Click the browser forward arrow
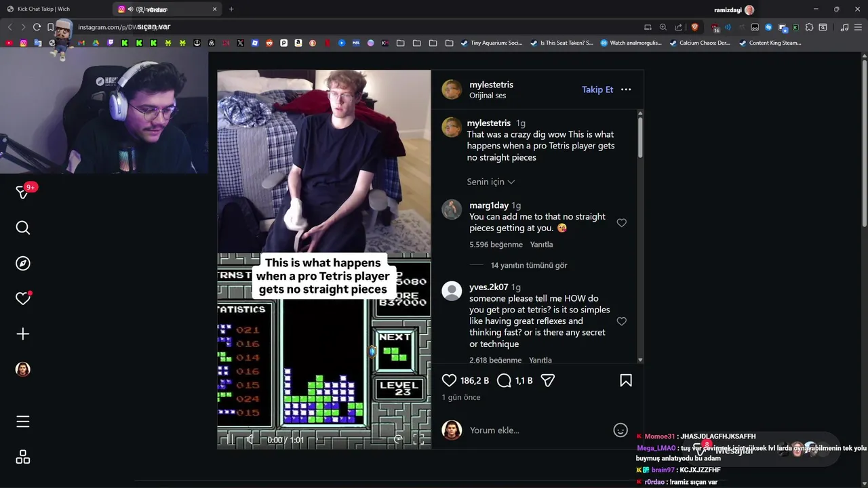Screen dimensions: 868x488 (x=23, y=27)
